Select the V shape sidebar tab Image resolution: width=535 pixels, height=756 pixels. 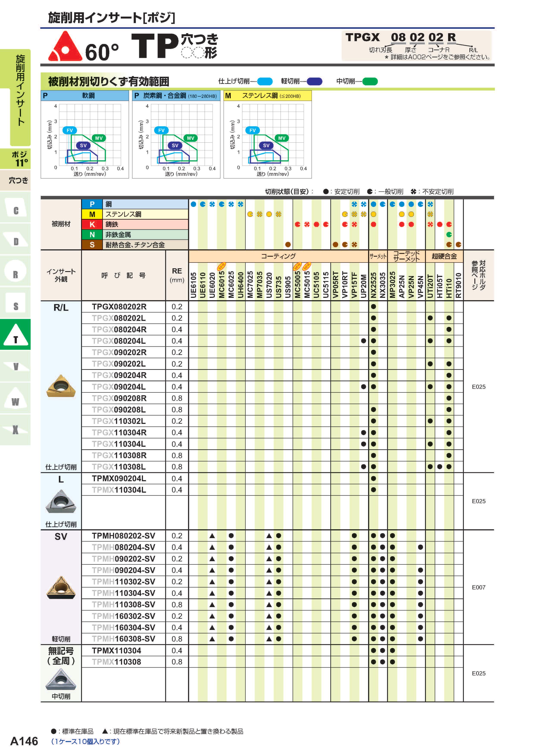click(x=15, y=367)
